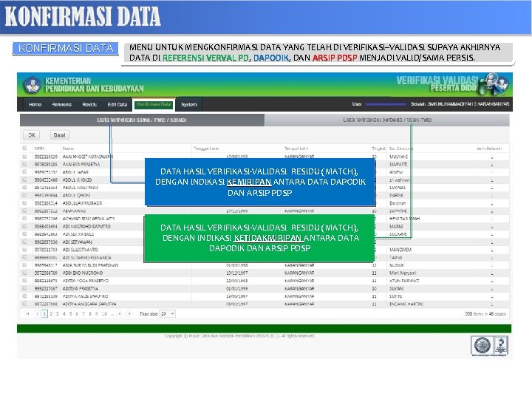Go to the previous page pager arrow
Viewport: 532px width, 399px height.
tap(37, 314)
